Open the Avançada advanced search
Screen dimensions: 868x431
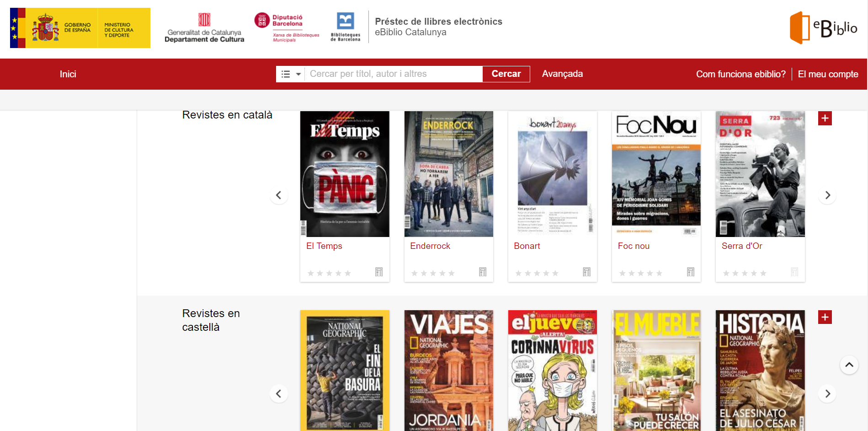tap(562, 74)
